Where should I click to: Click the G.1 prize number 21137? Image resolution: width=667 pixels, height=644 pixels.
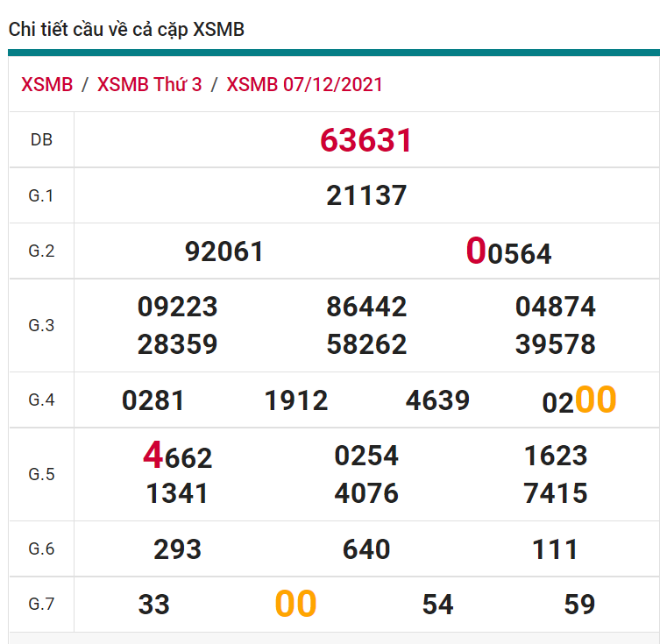click(x=366, y=195)
